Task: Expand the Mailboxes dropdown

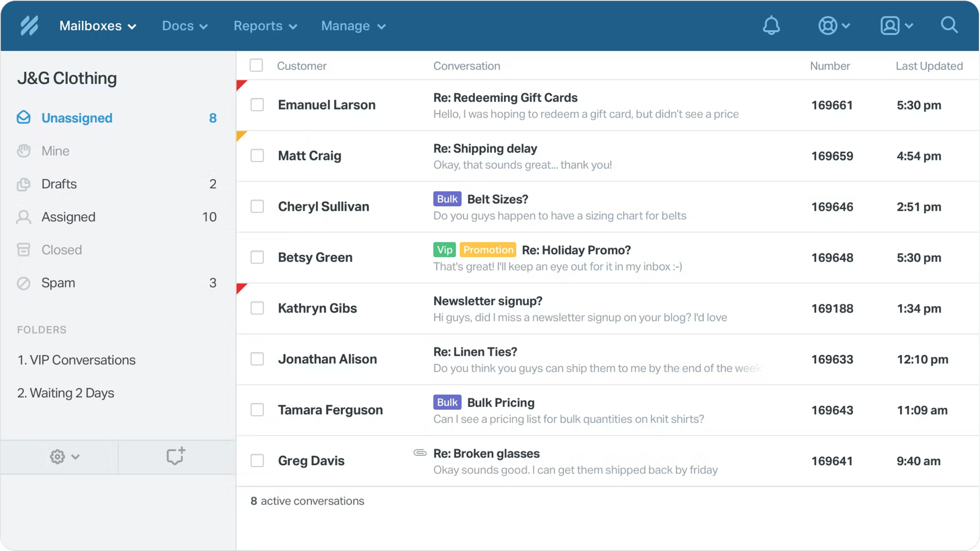Action: (97, 26)
